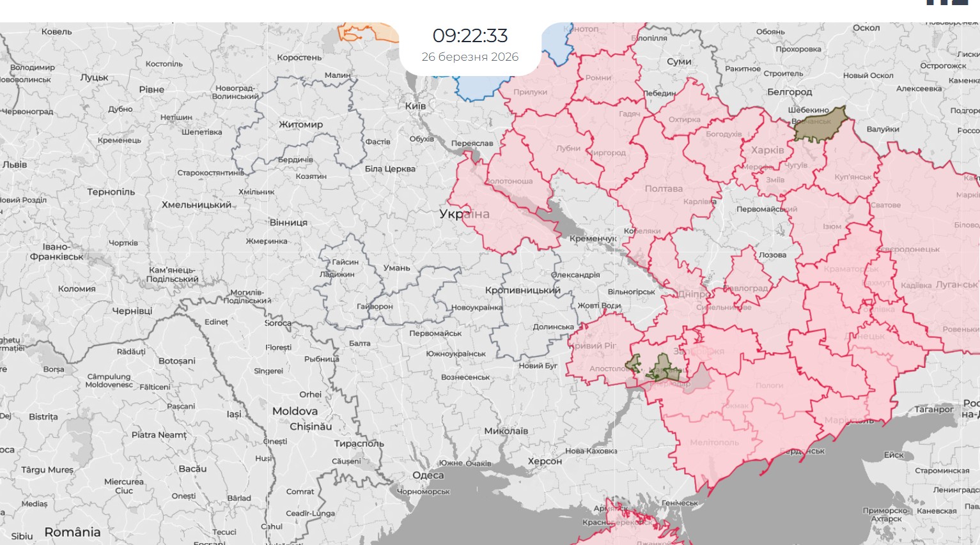Click the Жовті Води label

pyautogui.click(x=599, y=306)
